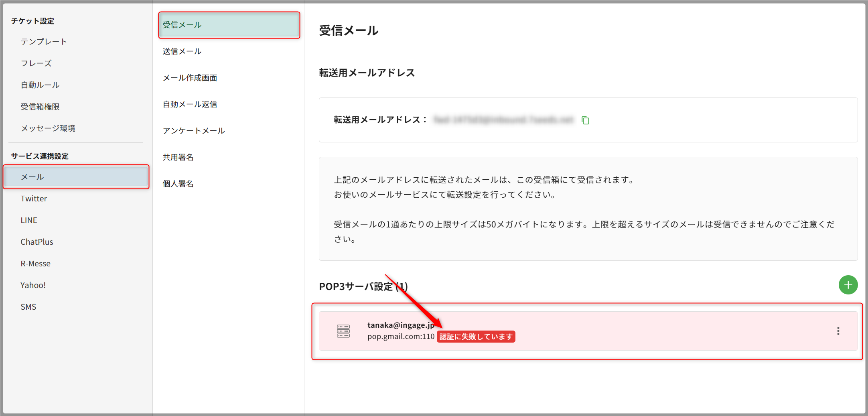
Task: Go to メール作成画面 settings
Action: [190, 78]
